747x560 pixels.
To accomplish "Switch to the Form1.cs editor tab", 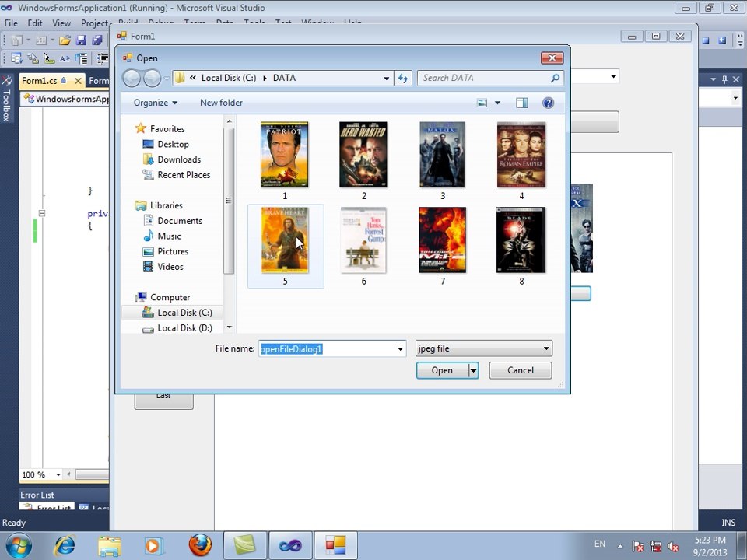I will tap(40, 81).
